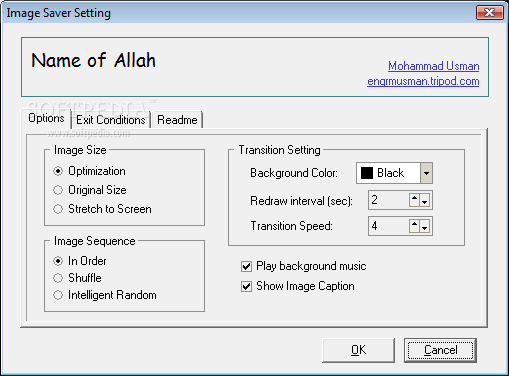509x376 pixels.
Task: Open the Background Color dropdown arrow
Action: point(426,173)
